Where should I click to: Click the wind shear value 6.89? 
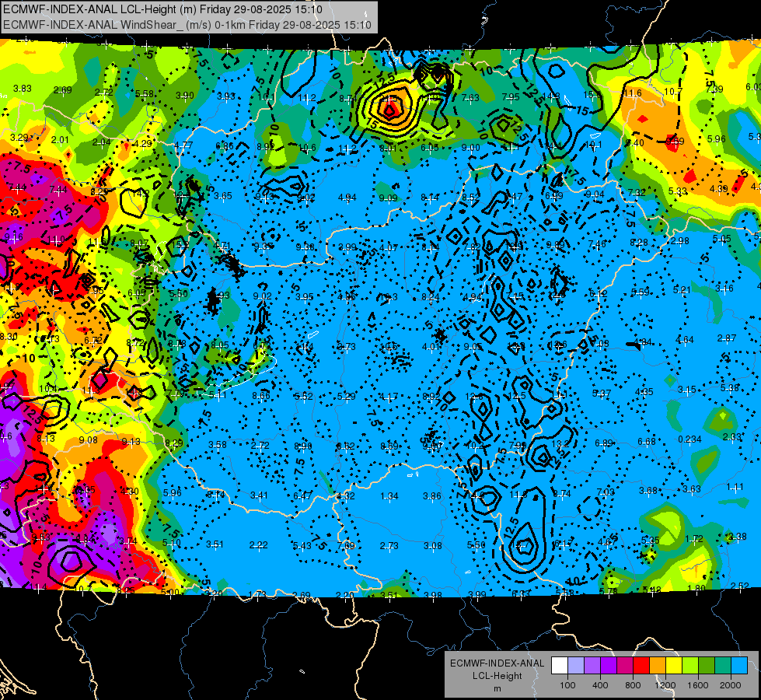[604, 443]
